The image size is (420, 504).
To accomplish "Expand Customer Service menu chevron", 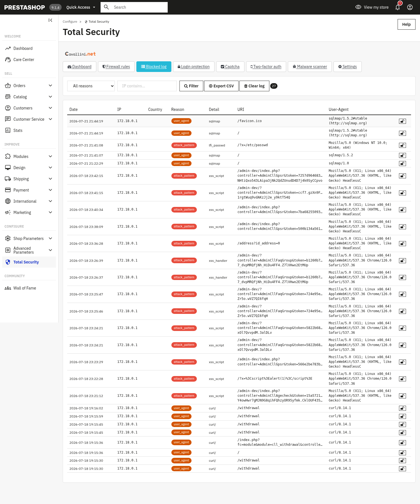I will (x=50, y=119).
